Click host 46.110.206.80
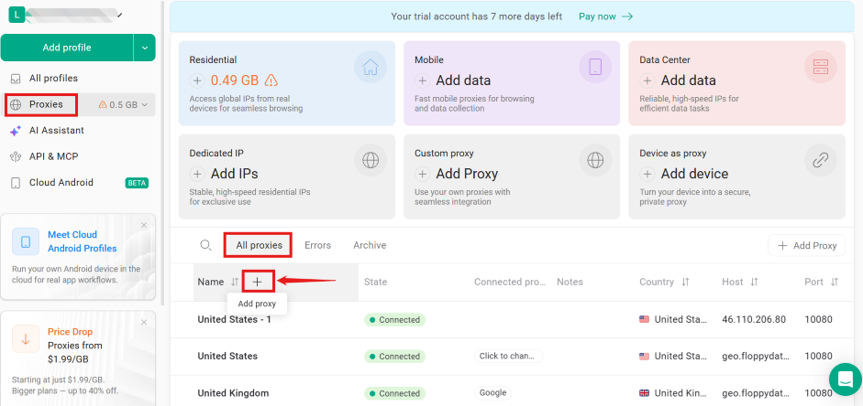Viewport: 863px width, 406px height. 753,320
